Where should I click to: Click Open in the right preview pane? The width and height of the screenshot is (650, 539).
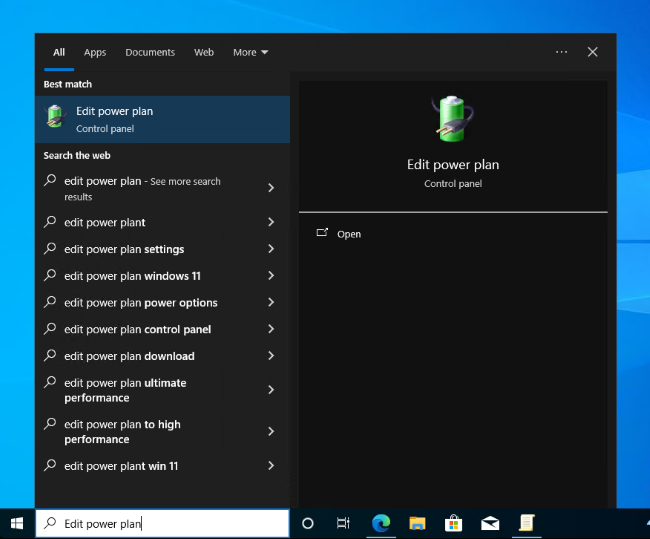pos(349,234)
